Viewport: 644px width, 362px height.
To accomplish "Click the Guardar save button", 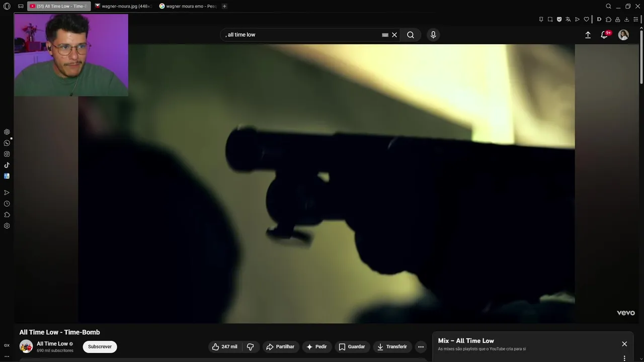I will click(x=352, y=347).
